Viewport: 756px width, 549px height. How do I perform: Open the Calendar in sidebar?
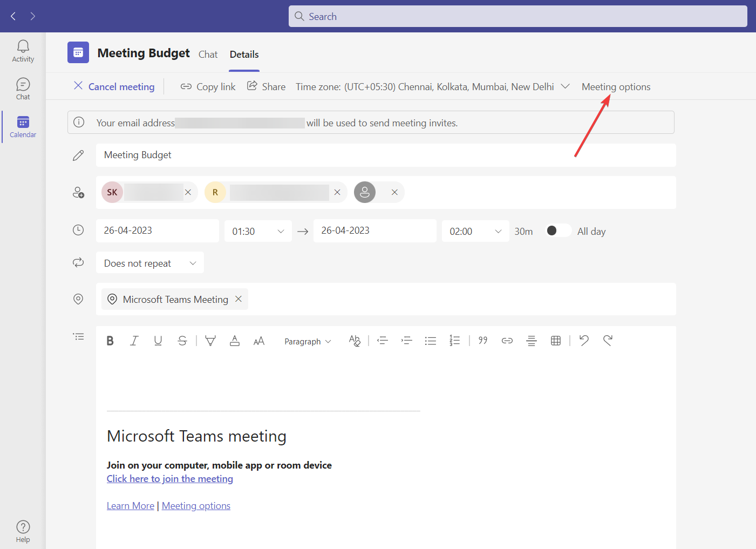pyautogui.click(x=23, y=127)
